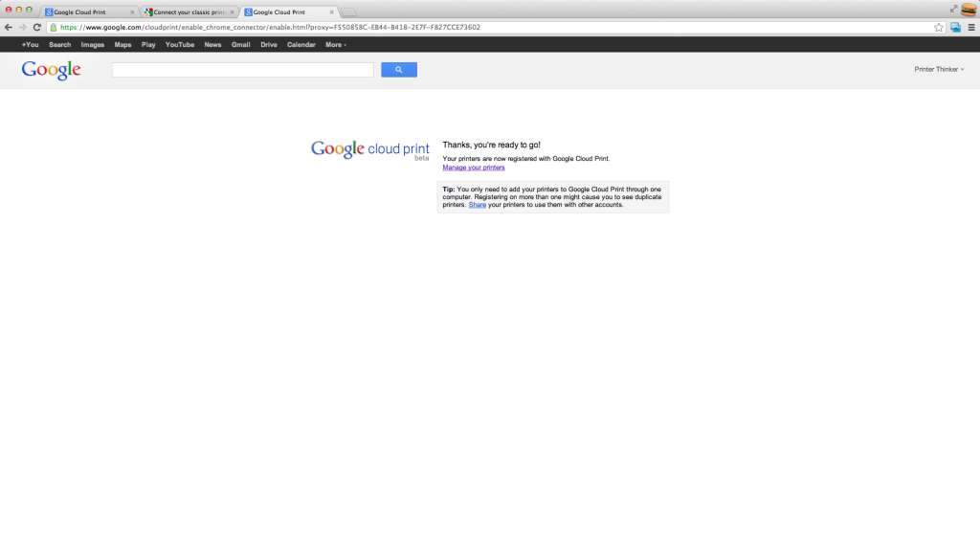Image resolution: width=980 pixels, height=538 pixels.
Task: Click the Share link in the tip
Action: 477,205
